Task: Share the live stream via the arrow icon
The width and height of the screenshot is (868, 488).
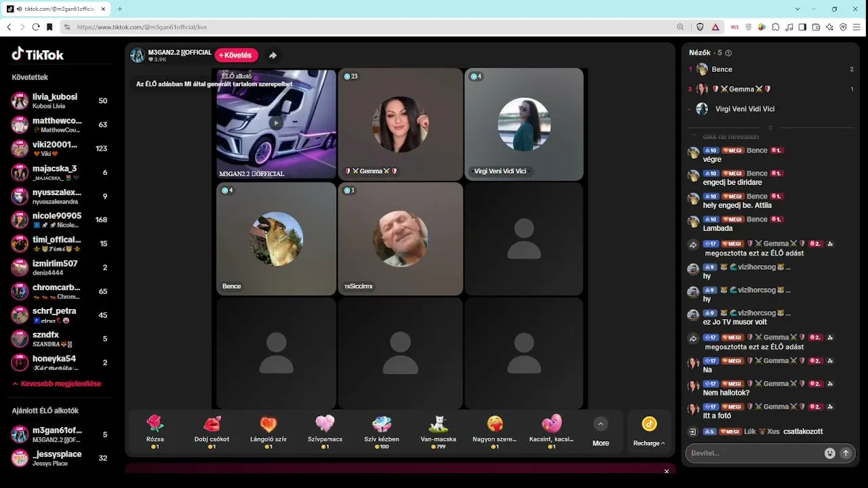Action: coord(273,56)
